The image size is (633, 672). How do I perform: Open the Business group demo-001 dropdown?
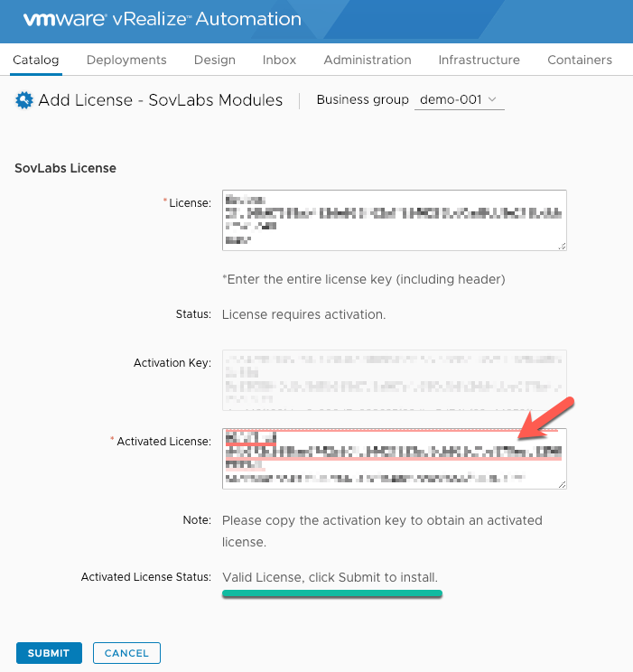459,100
